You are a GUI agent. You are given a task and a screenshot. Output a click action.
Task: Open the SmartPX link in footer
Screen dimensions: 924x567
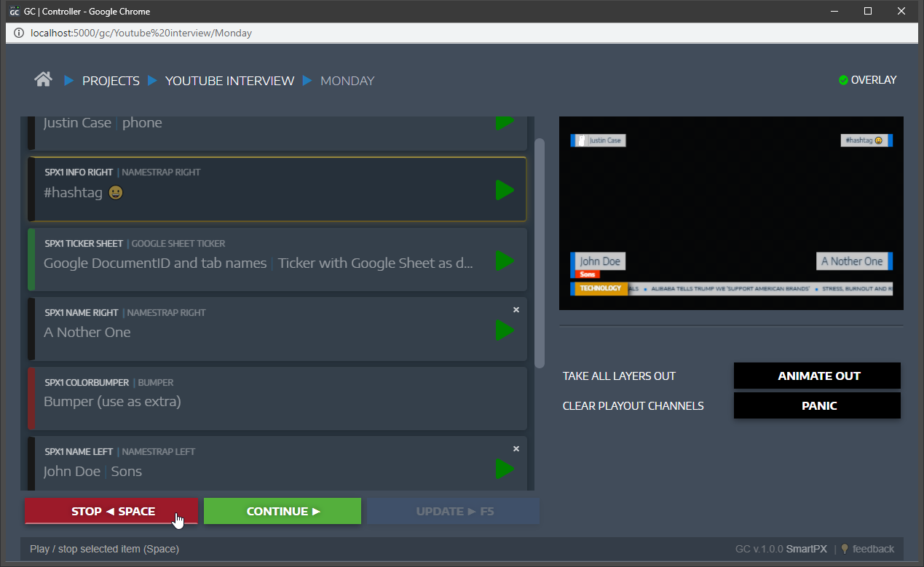coord(806,549)
